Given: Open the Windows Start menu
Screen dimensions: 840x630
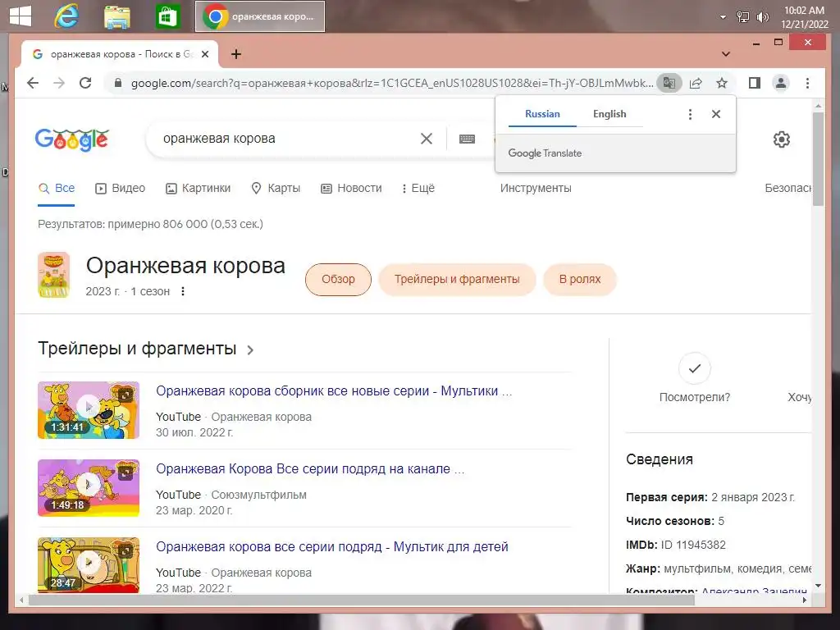Looking at the screenshot, I should point(21,16).
